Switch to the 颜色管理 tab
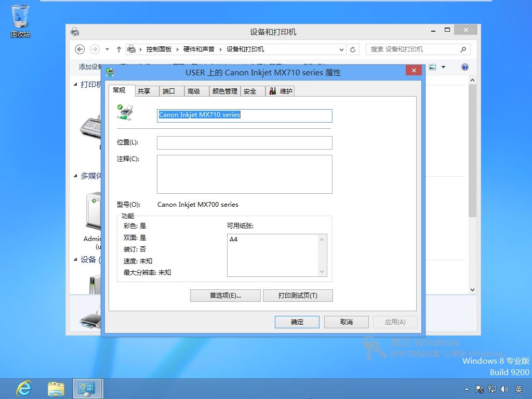 click(x=224, y=91)
